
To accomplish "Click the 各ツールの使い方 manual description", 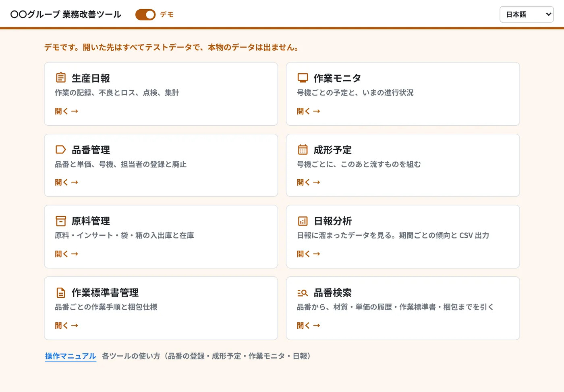I will click(x=206, y=356).
